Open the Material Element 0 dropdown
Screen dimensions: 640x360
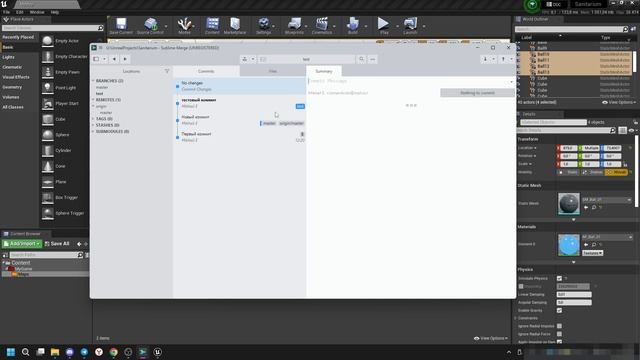click(x=607, y=237)
